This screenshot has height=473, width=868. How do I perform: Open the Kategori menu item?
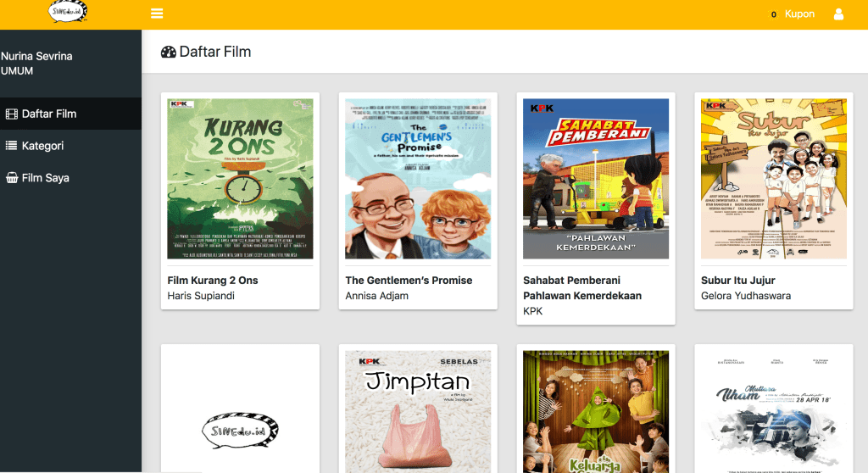[42, 146]
